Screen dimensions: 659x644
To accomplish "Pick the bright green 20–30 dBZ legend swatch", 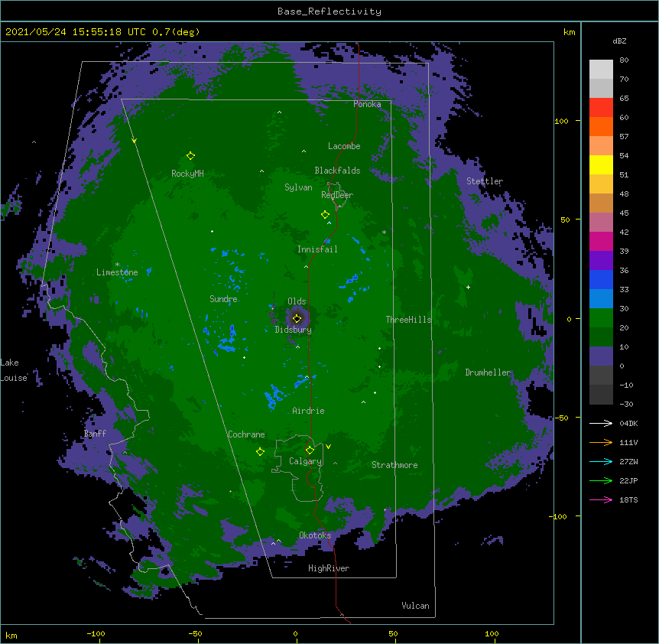I will click(601, 318).
